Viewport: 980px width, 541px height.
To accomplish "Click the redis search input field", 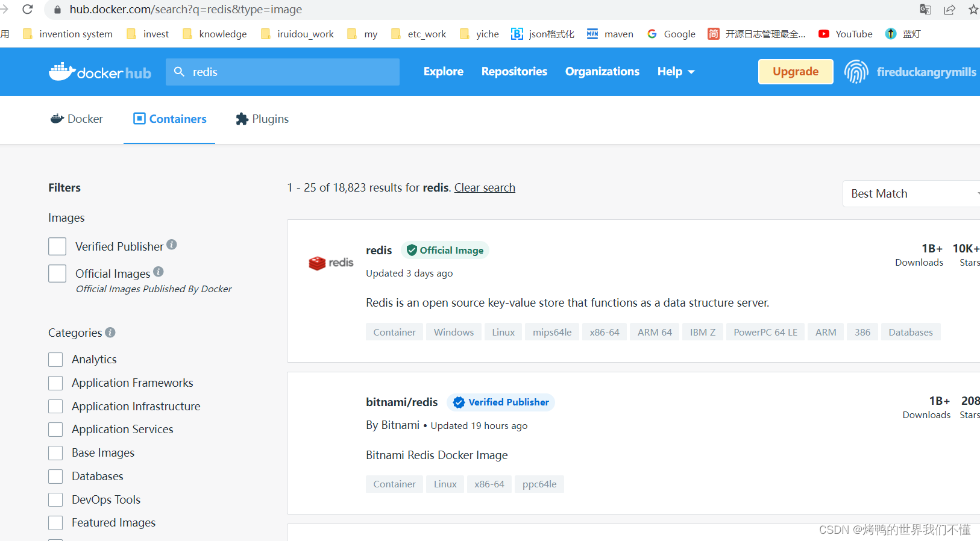I will [x=283, y=72].
